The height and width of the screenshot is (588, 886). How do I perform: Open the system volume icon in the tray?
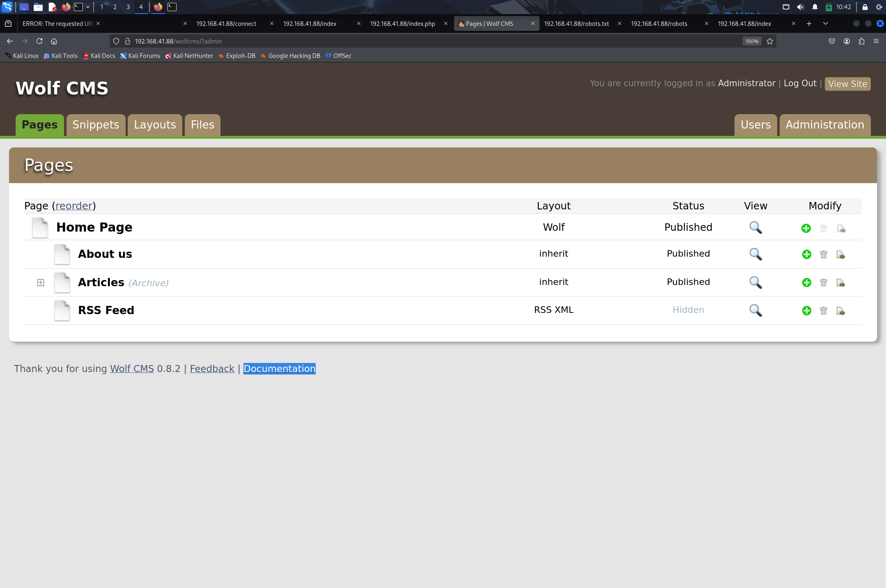(x=800, y=7)
